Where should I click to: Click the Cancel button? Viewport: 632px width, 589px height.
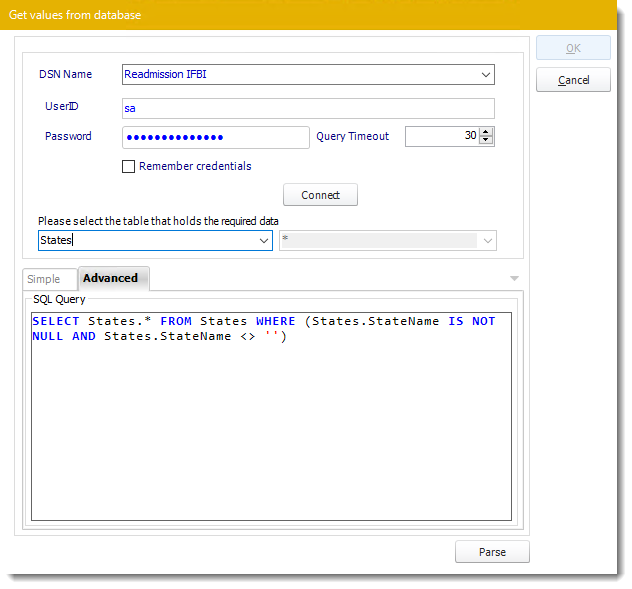[x=573, y=80]
